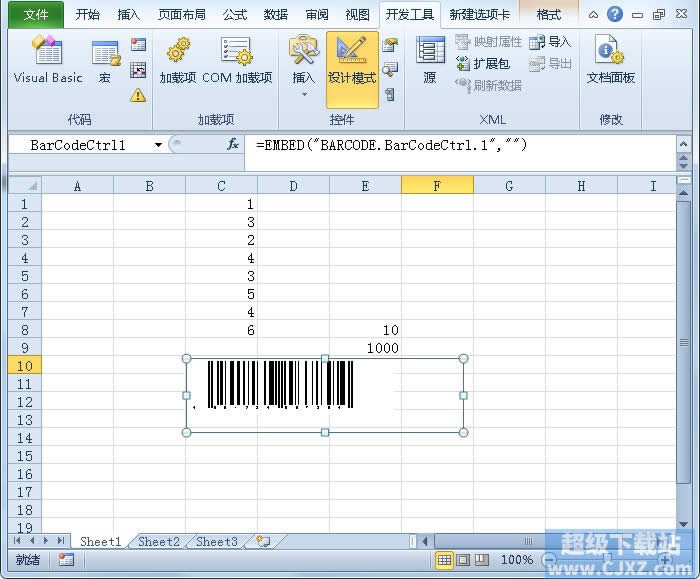Switch to the 插入 ribbon tab
This screenshot has height=579, width=700.
(129, 15)
